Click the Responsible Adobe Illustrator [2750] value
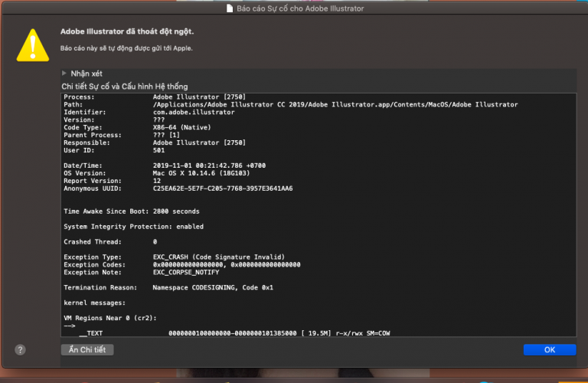This screenshot has width=588, height=383. click(199, 142)
